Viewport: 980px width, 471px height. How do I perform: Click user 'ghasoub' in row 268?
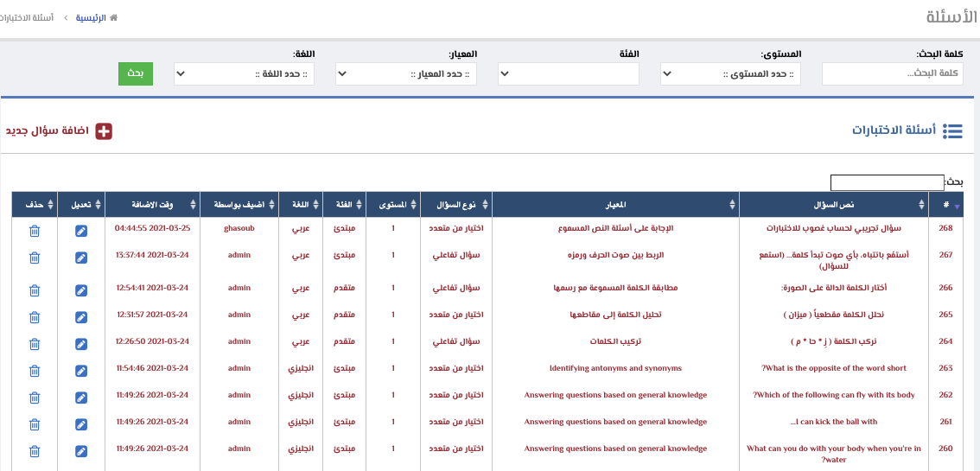point(239,228)
